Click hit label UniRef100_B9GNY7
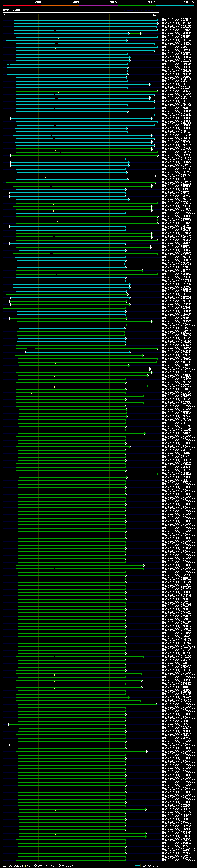 coord(177,243)
